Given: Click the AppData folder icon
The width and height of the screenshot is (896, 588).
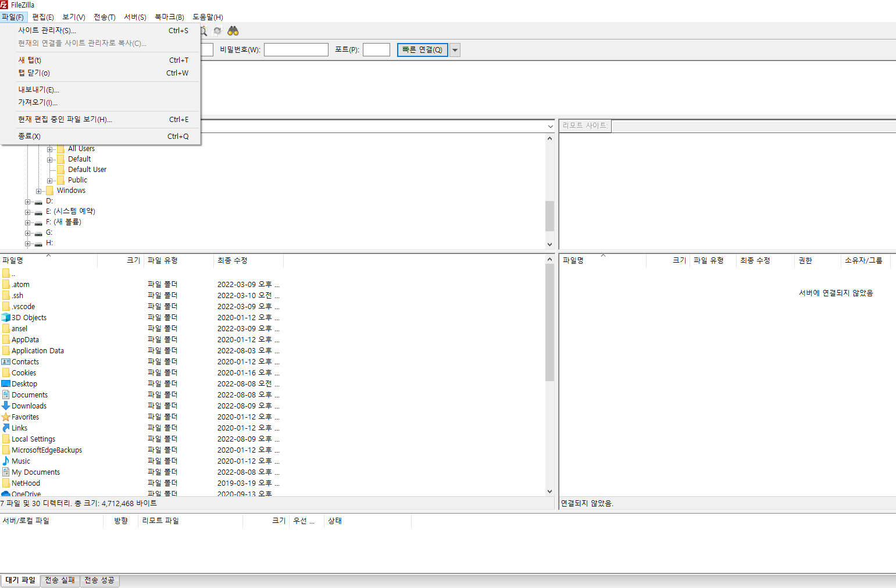Looking at the screenshot, I should coord(6,339).
